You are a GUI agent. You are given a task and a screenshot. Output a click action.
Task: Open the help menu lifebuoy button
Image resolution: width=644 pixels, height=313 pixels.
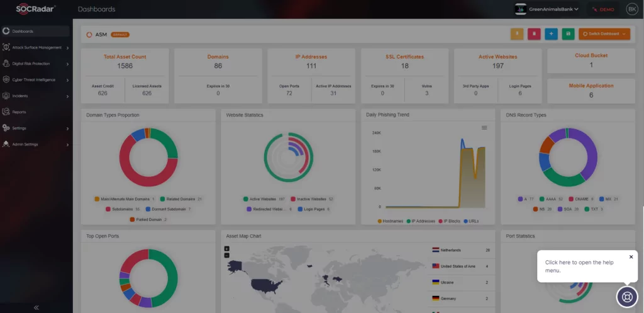[x=627, y=297]
